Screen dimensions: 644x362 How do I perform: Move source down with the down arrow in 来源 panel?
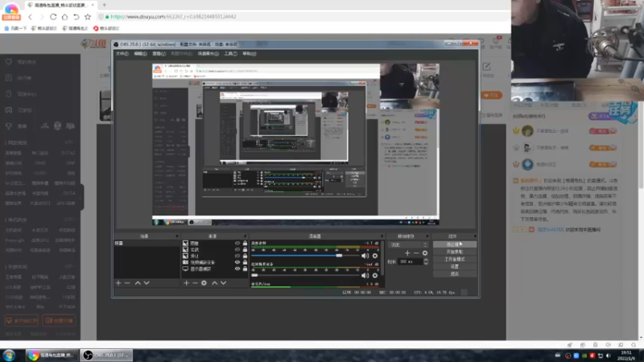tap(224, 283)
